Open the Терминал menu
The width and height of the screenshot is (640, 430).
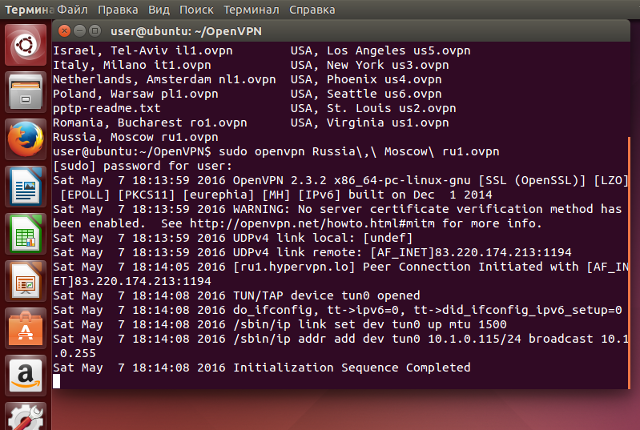(x=251, y=9)
